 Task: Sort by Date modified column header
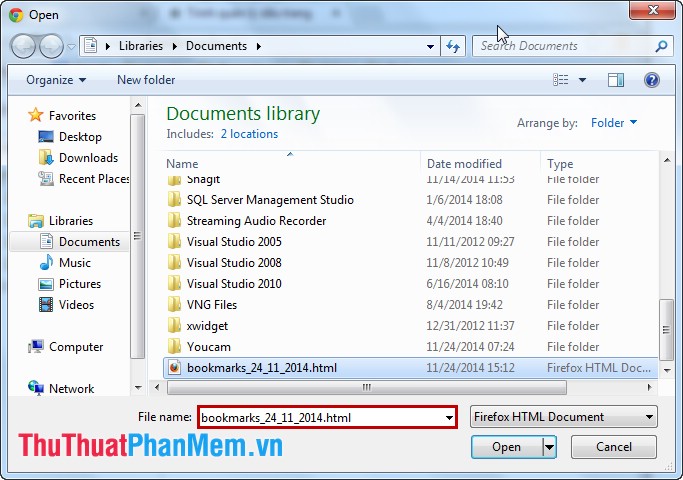[x=464, y=164]
